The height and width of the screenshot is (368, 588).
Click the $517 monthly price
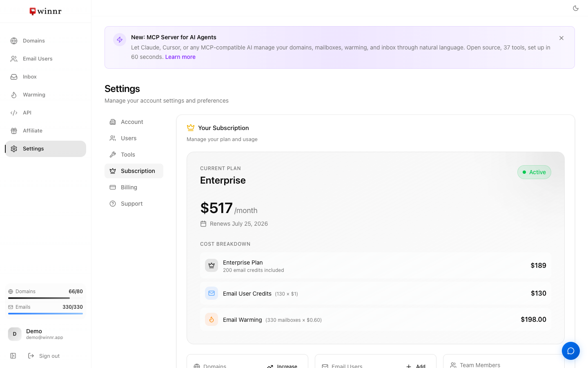[216, 208]
